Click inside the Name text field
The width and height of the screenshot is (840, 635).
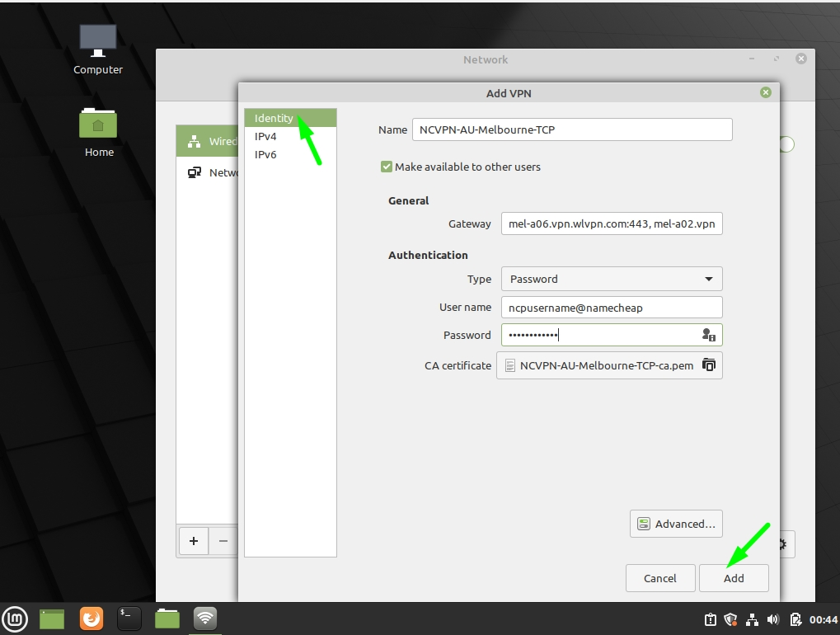pos(572,129)
